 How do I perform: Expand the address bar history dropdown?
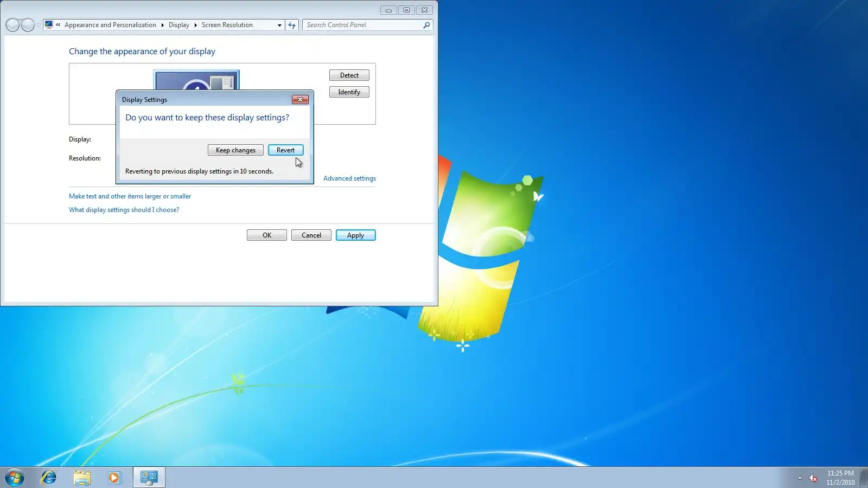[x=279, y=25]
